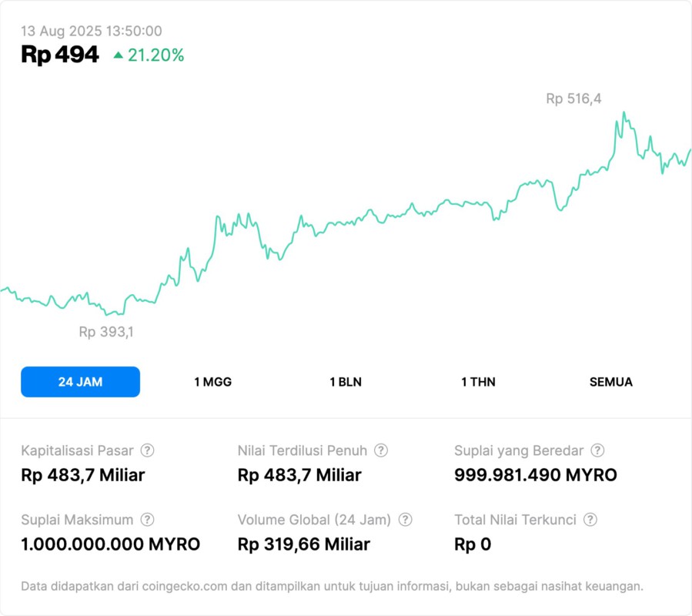The image size is (692, 616).
Task: Click the help icon beside Kapitalisasi Pasar
Action: (x=147, y=450)
